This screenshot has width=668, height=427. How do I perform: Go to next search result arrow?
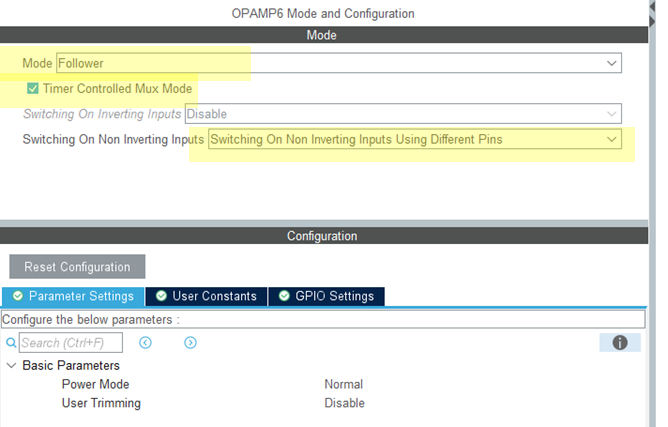[x=190, y=343]
